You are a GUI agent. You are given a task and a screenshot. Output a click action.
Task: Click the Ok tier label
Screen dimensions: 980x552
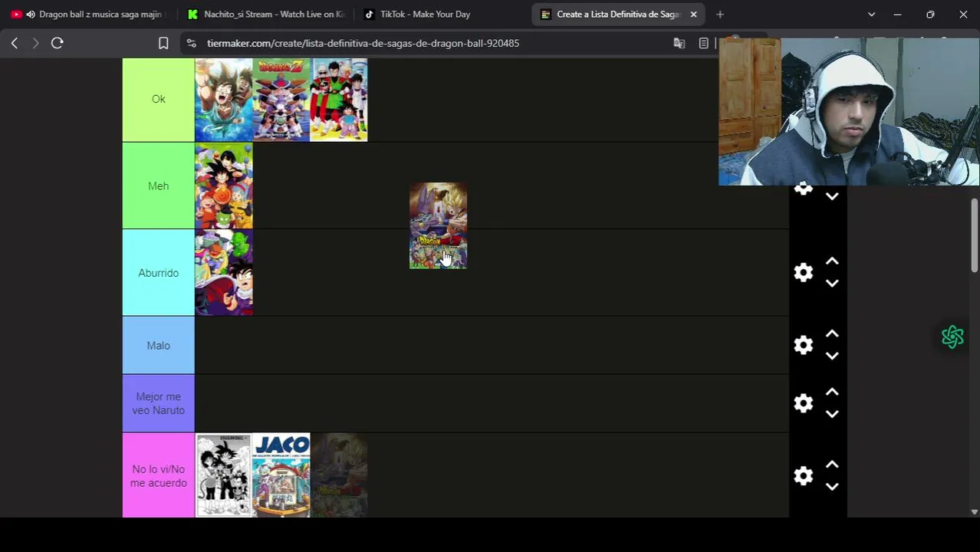tap(158, 100)
